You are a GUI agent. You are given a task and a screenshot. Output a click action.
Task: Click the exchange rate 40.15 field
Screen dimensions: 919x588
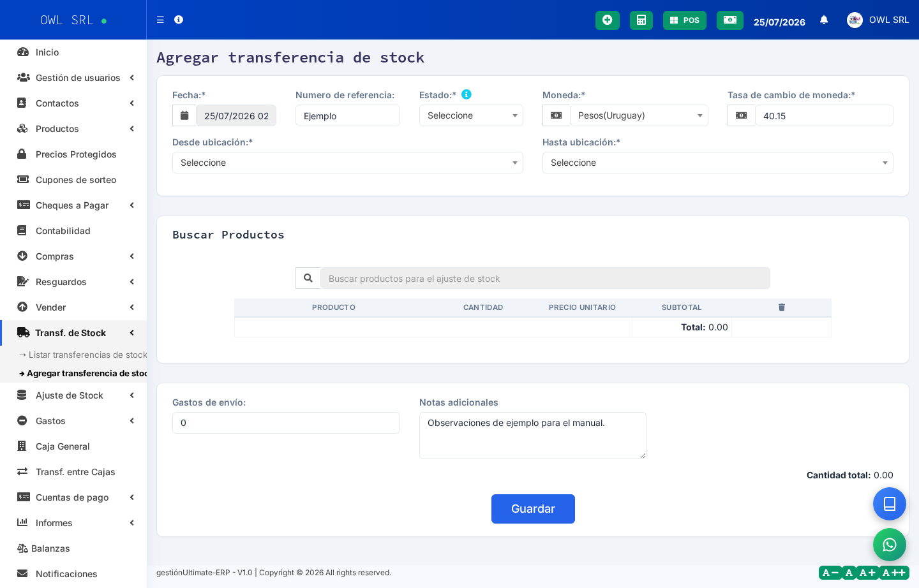coord(824,115)
